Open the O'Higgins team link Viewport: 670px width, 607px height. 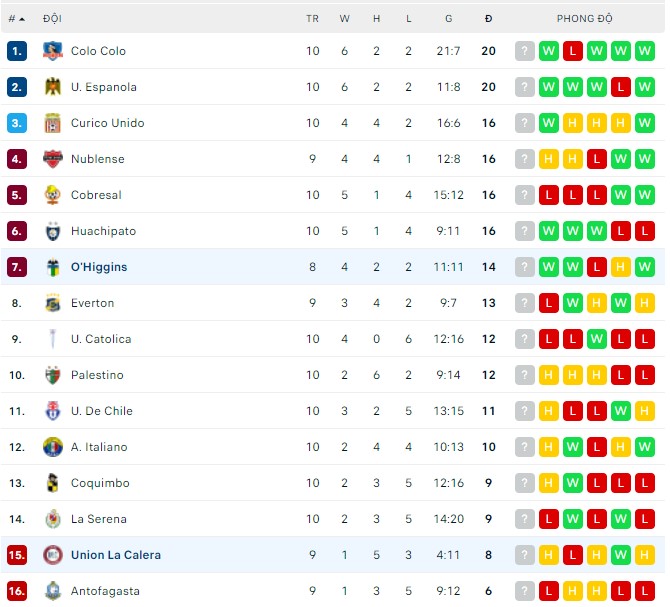coord(99,267)
